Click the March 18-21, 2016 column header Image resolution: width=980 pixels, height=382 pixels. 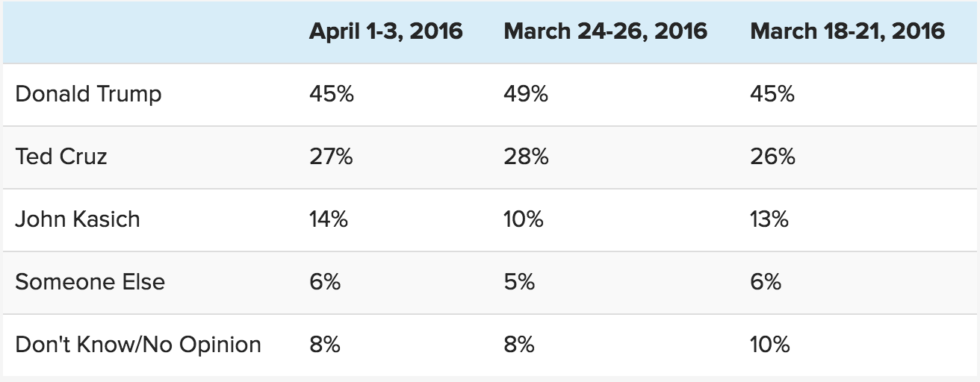point(847,31)
